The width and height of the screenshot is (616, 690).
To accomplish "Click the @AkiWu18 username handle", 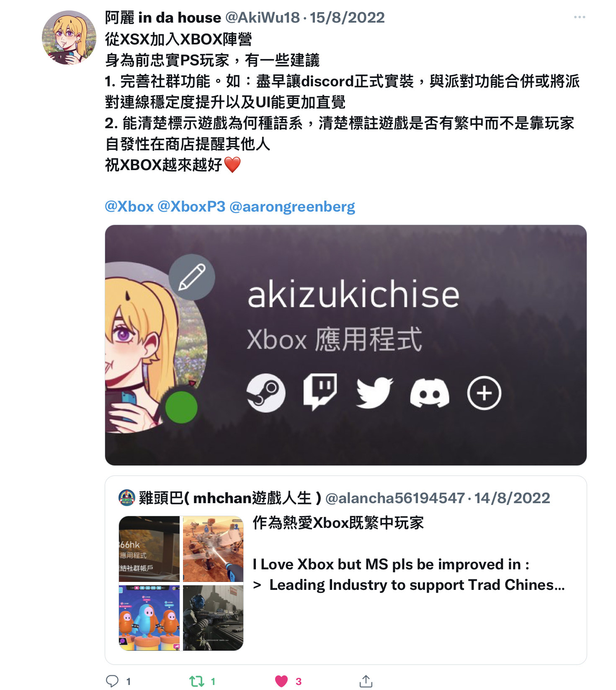I will (263, 18).
